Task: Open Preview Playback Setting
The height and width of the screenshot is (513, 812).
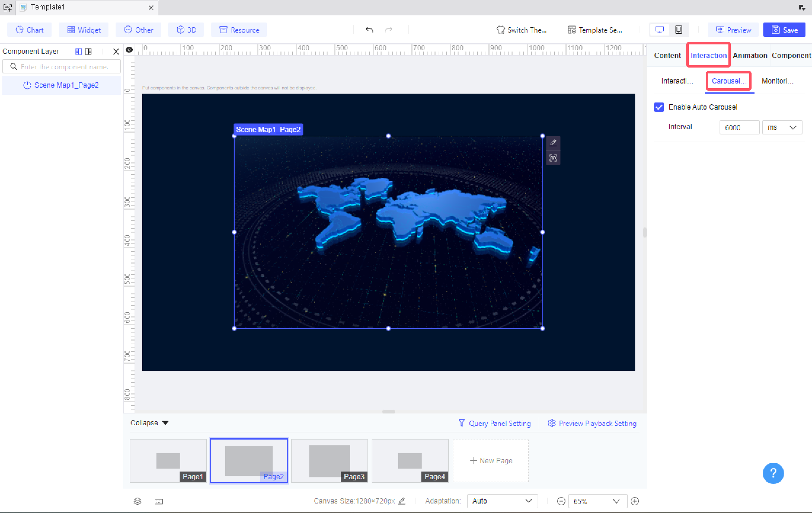Action: 592,423
